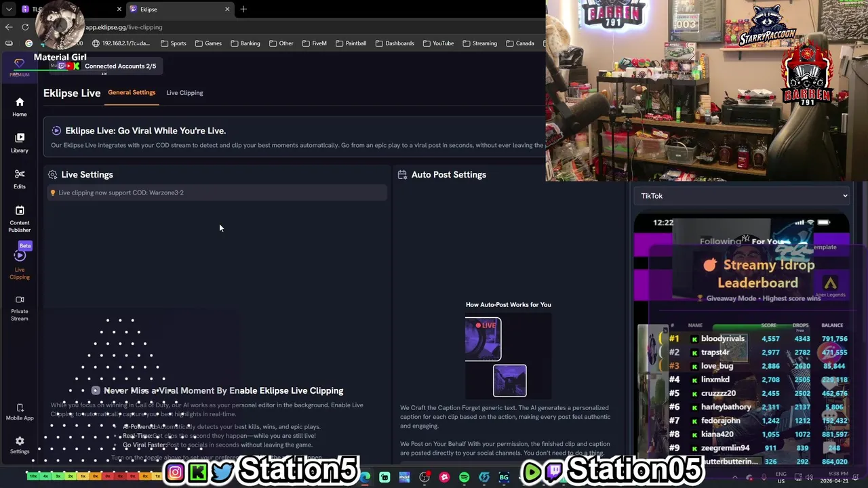Screen dimensions: 868x488
Task: Click the Eklipse Premium diamond logo
Action: point(19,66)
